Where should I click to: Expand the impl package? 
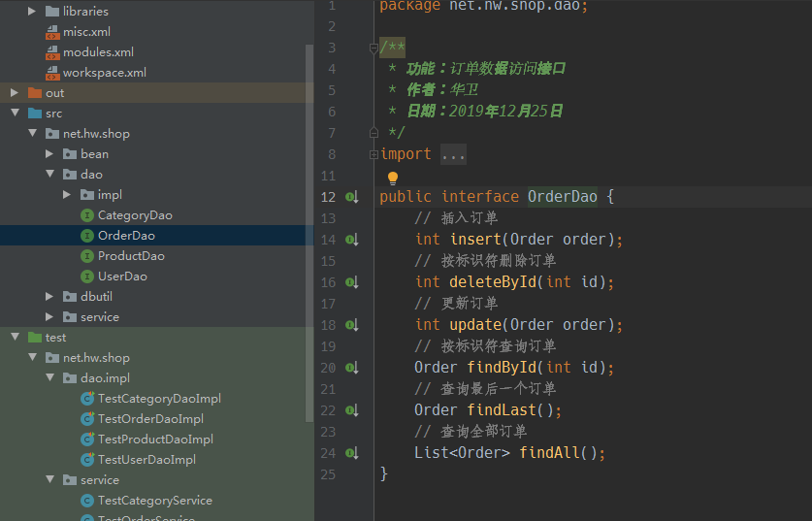(x=67, y=195)
